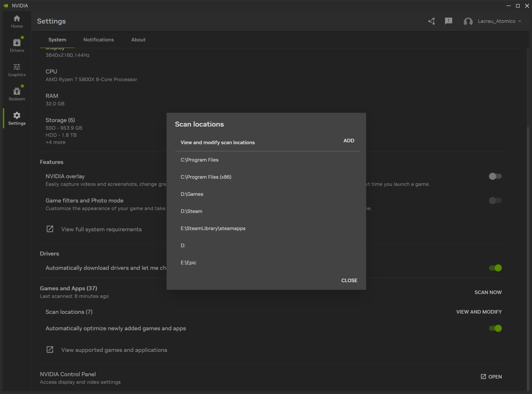
Task: Expand the Lacrau_Atomico account dropdown
Action: click(x=520, y=21)
